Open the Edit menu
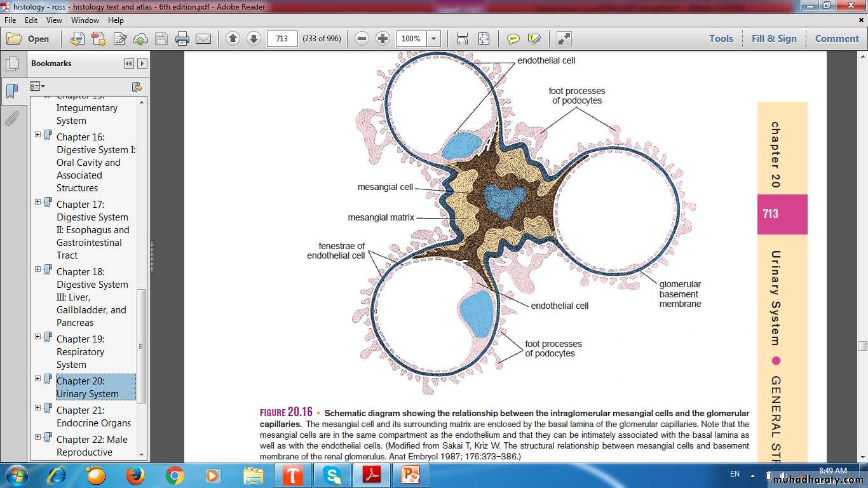Screen dimensions: 868x488 click(32, 20)
